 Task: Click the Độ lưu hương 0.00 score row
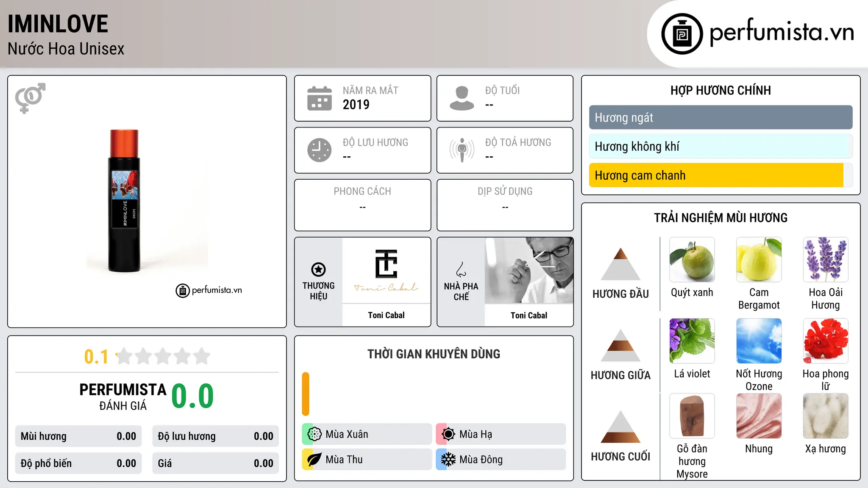pyautogui.click(x=215, y=436)
